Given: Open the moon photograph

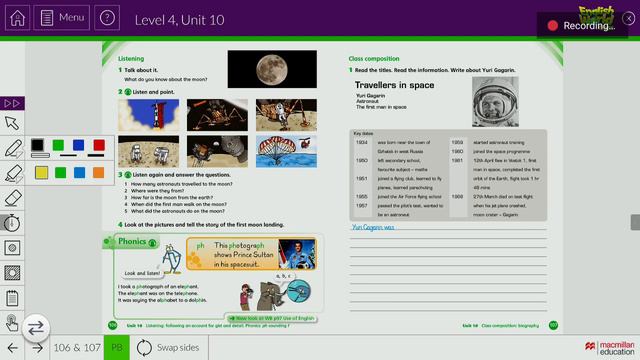Looking at the screenshot, I should 272,69.
